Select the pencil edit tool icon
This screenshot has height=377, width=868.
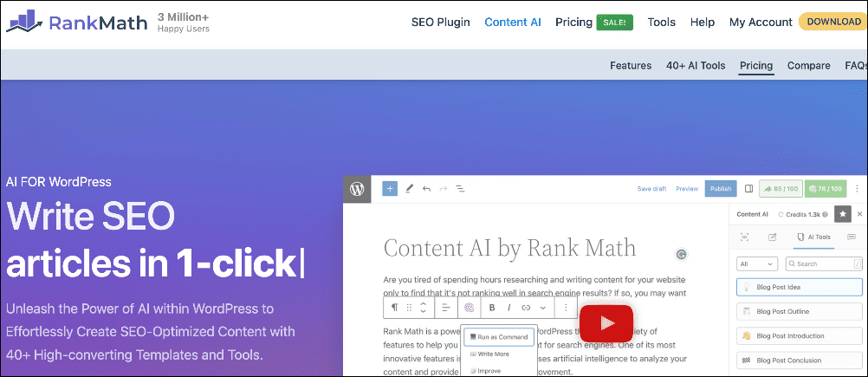(409, 189)
